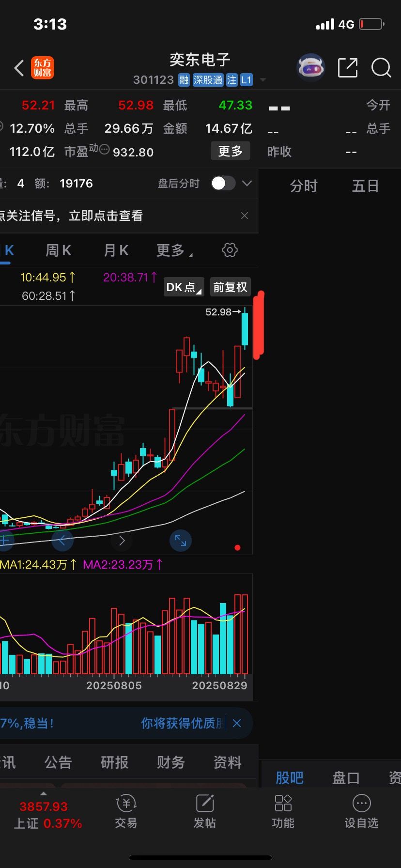The width and height of the screenshot is (401, 868).
Task: Tap the 52.98 high price marker
Action: (223, 312)
